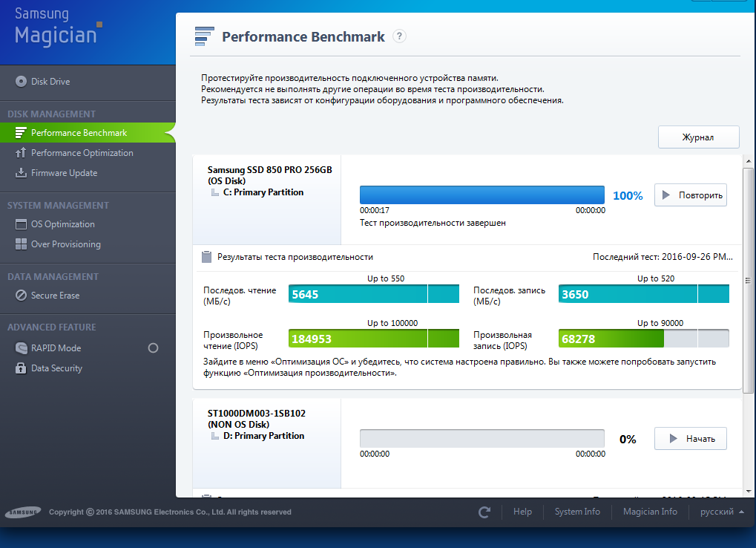This screenshot has width=756, height=548.
Task: Click the play icon on Начать button
Action: (x=673, y=439)
